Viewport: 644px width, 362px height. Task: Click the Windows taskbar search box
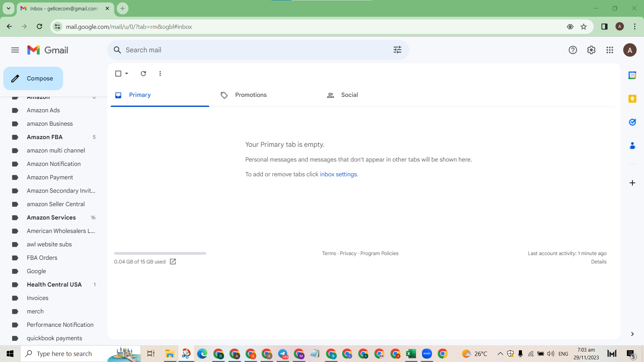coord(80,354)
